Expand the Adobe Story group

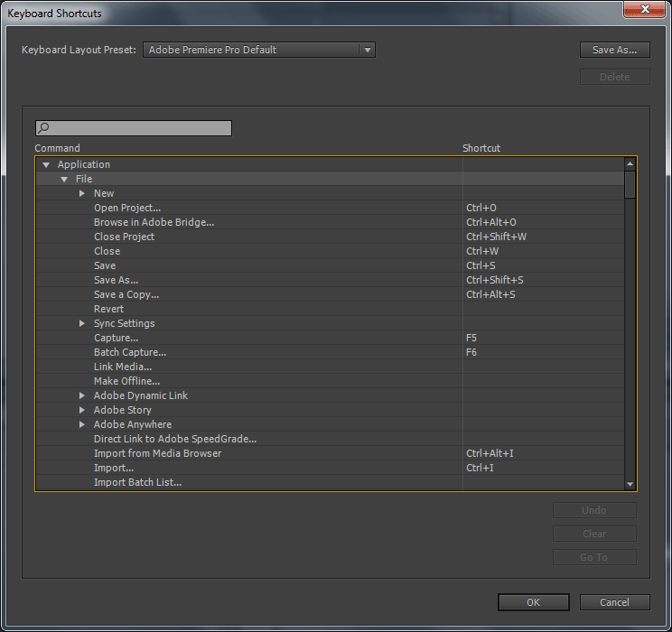click(82, 410)
